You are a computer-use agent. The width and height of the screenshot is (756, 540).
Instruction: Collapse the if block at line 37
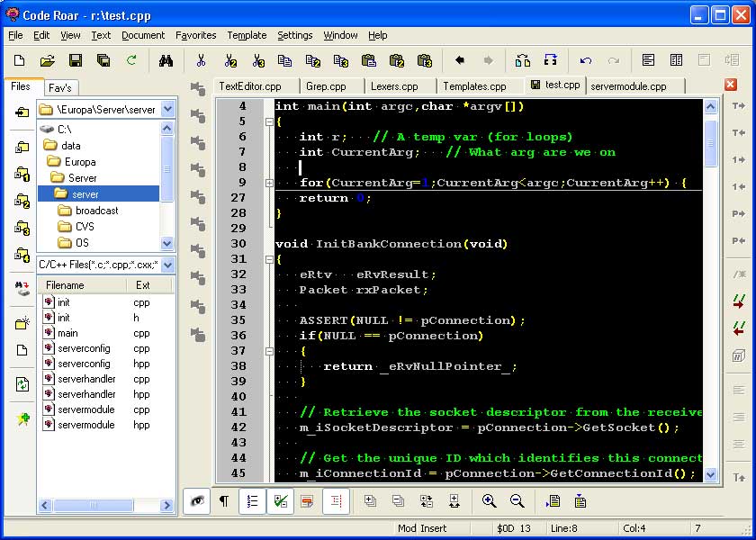(269, 352)
